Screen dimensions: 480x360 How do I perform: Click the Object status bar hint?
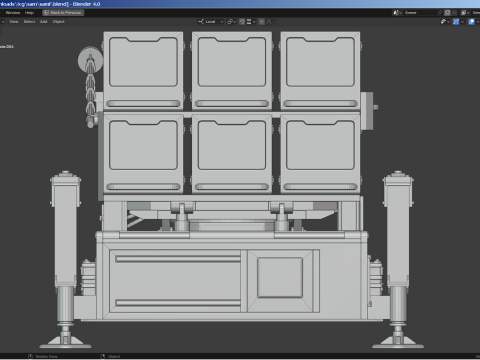click(x=114, y=356)
